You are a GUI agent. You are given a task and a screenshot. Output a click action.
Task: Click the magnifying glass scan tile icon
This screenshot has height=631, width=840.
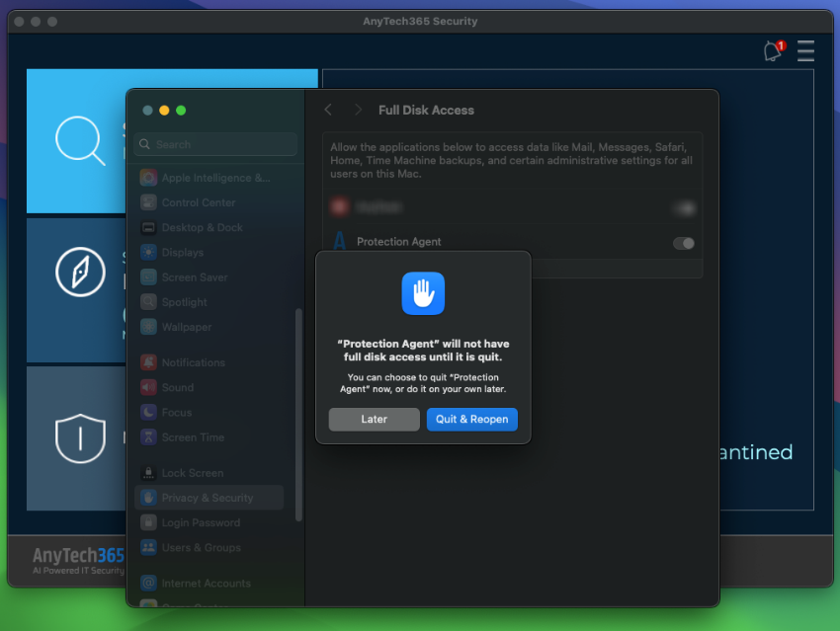(80, 140)
